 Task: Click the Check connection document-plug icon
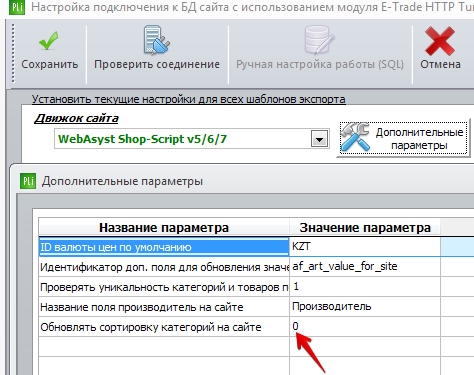(x=157, y=40)
